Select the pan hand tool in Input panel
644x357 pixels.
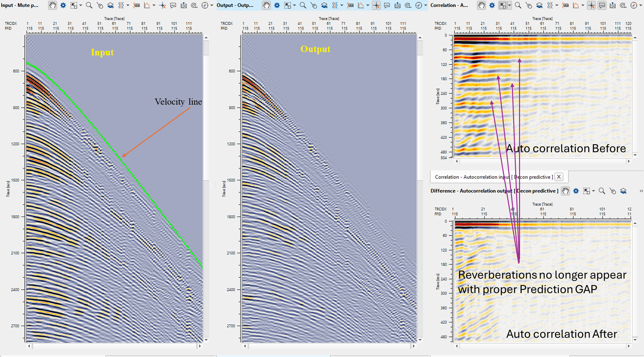tap(52, 5)
